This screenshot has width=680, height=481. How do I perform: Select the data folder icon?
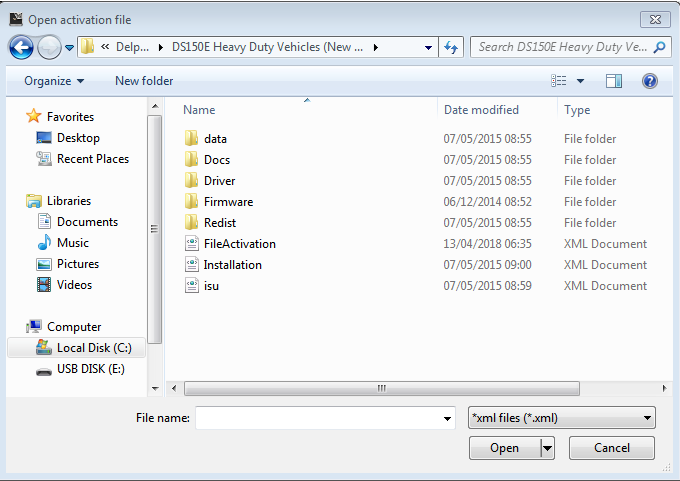(191, 139)
